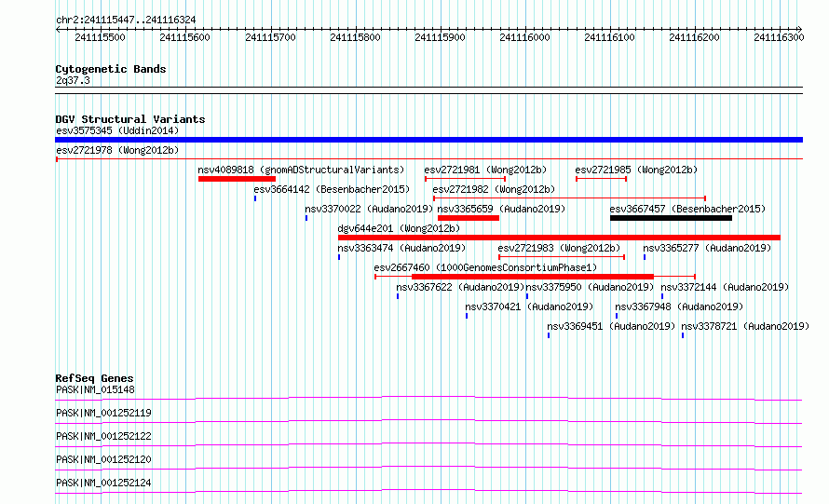This screenshot has width=829, height=504.
Task: Click the RefSeq Genes track title
Action: [95, 378]
